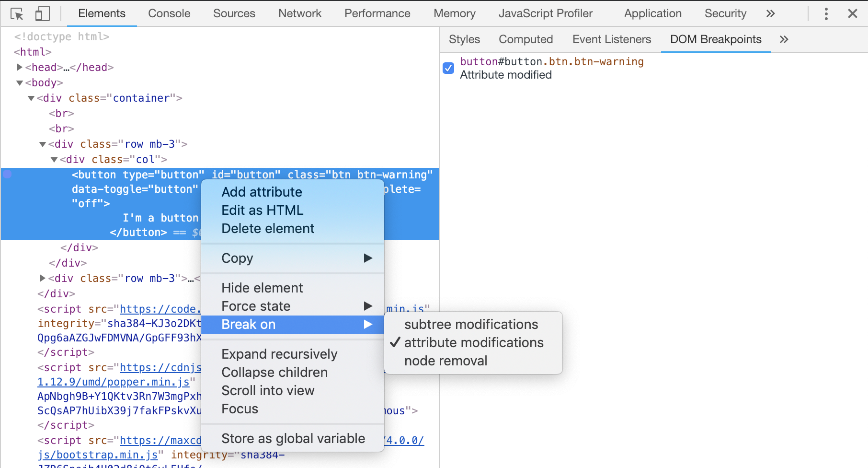Image resolution: width=868 pixels, height=468 pixels.
Task: Open the Security tab
Action: point(725,13)
